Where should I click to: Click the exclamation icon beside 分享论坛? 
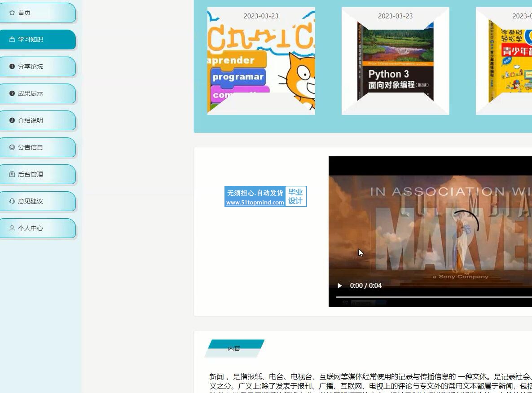pos(12,66)
